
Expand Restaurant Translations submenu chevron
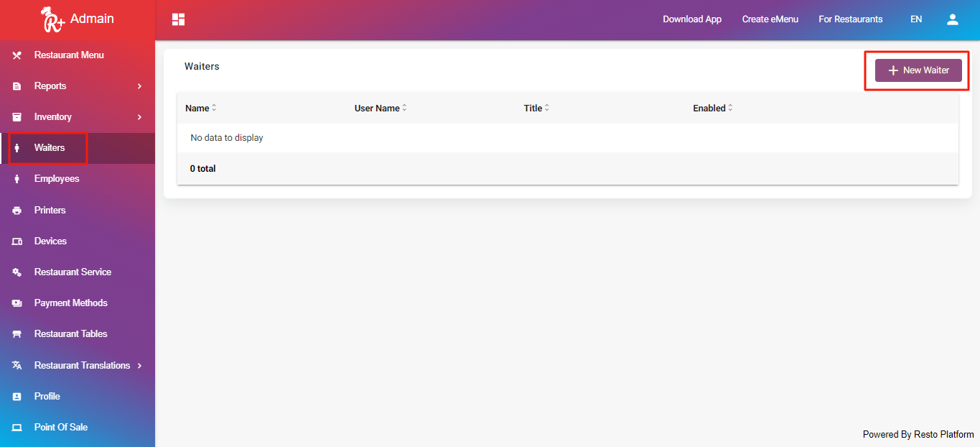tap(139, 366)
